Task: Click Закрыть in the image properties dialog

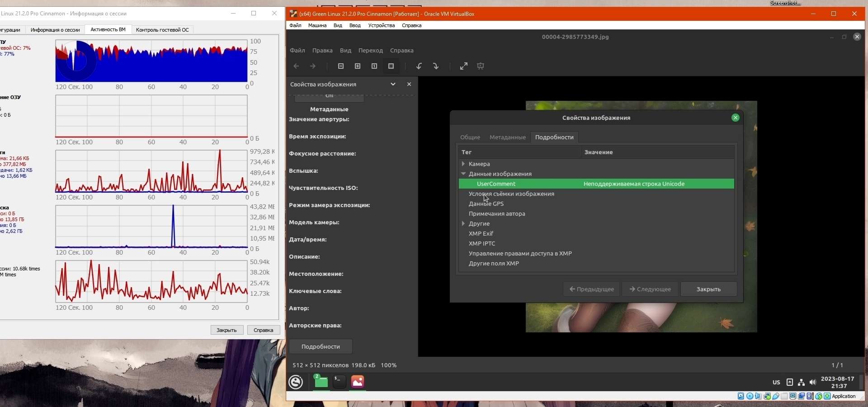Action: pyautogui.click(x=708, y=289)
